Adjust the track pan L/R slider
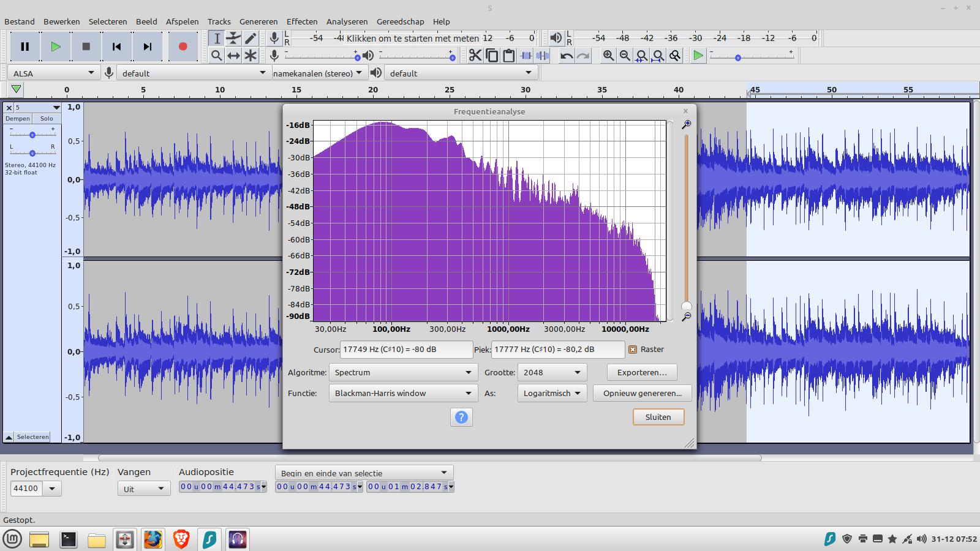This screenshot has width=980, height=551. [x=32, y=152]
